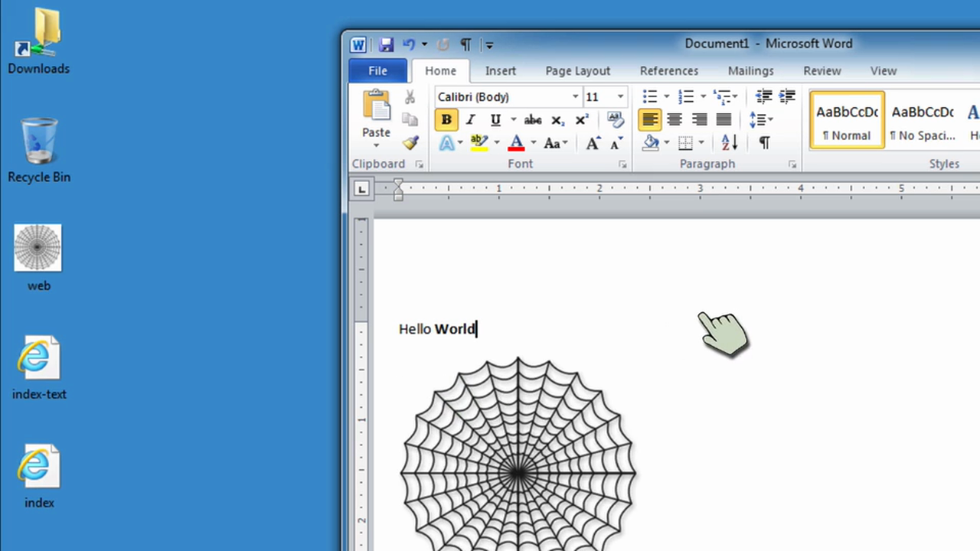
Task: Open the font family dropdown
Action: click(x=575, y=96)
